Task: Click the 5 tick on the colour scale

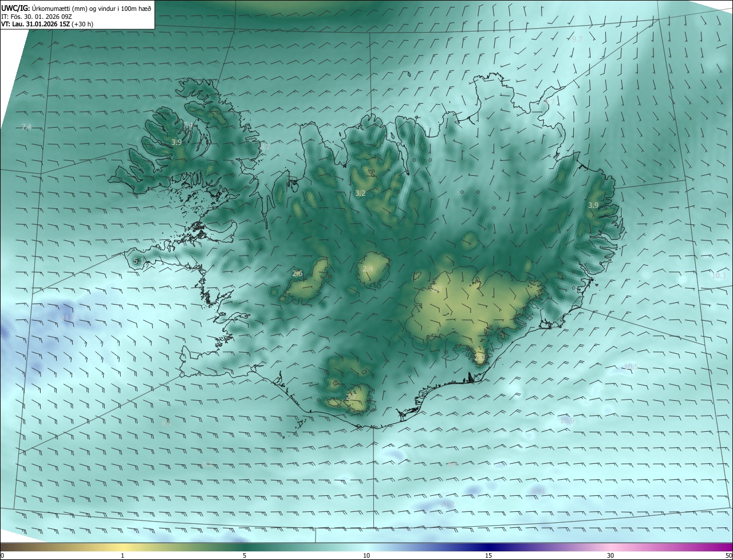Action: coord(245,555)
